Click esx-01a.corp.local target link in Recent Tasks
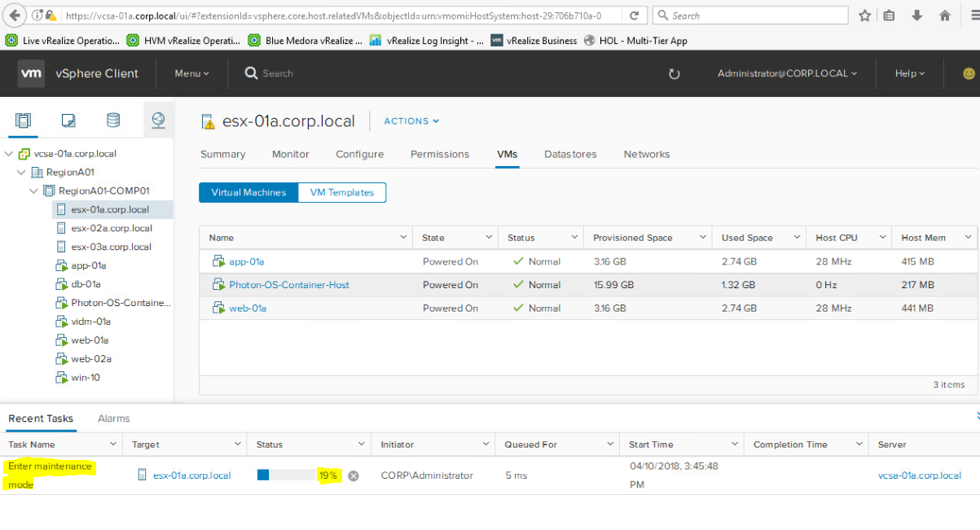Screen dimensions: 980x530 192,475
